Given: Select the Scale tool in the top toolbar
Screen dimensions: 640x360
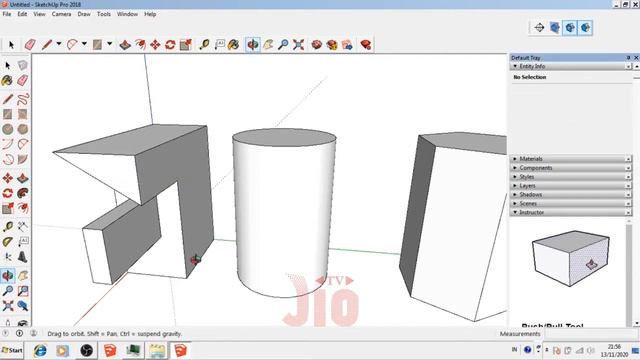Looking at the screenshot, I should pyautogui.click(x=186, y=44).
